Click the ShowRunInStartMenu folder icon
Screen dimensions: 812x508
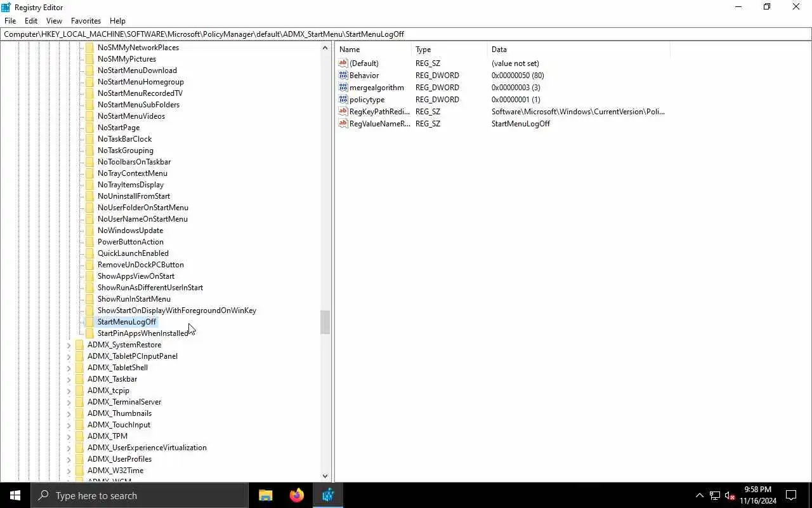pyautogui.click(x=89, y=299)
